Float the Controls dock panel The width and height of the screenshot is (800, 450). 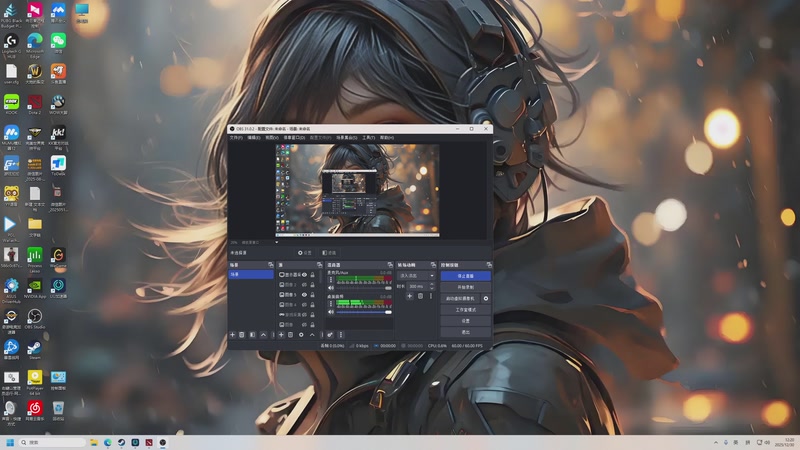pos(489,265)
